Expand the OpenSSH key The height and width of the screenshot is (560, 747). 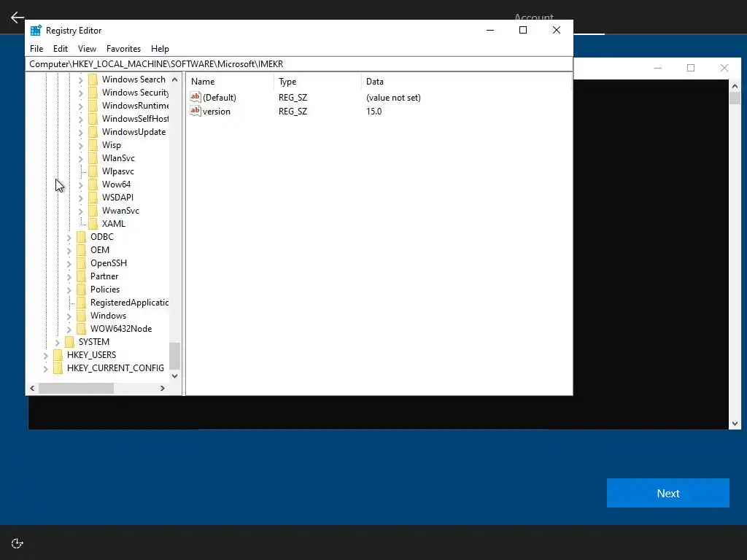[x=69, y=263]
